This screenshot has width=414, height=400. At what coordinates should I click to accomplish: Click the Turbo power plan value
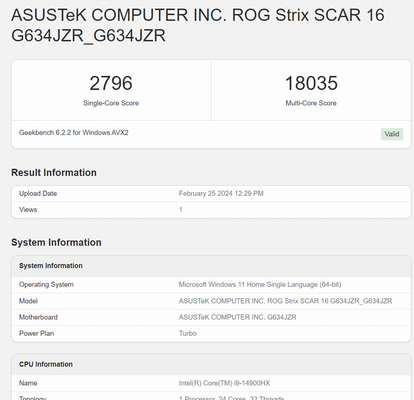188,333
